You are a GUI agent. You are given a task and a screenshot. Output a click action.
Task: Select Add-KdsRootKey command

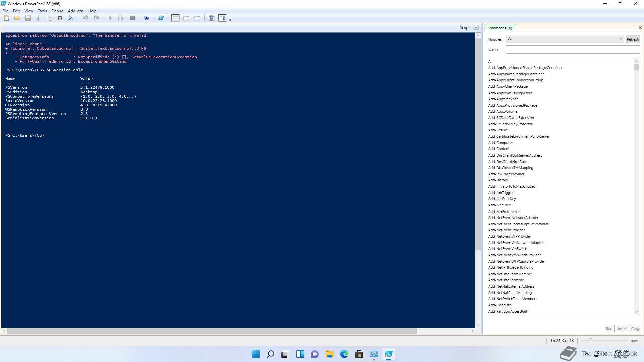click(x=502, y=199)
